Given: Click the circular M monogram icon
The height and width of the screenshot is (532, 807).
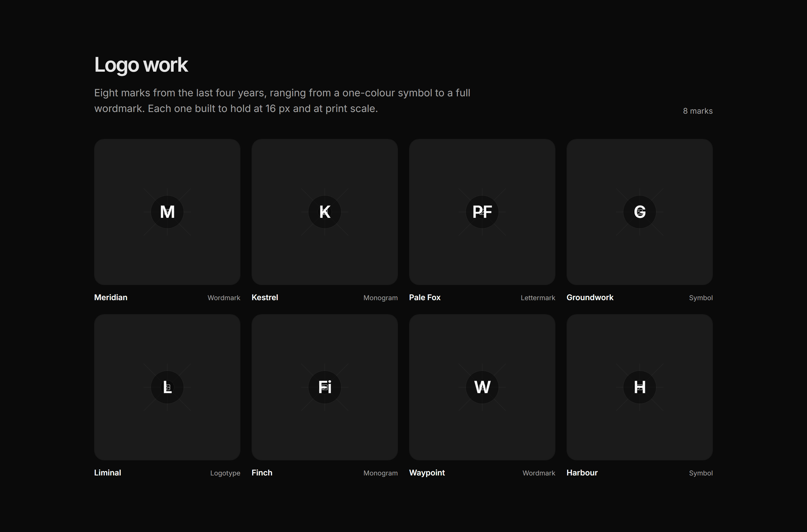Looking at the screenshot, I should (167, 212).
